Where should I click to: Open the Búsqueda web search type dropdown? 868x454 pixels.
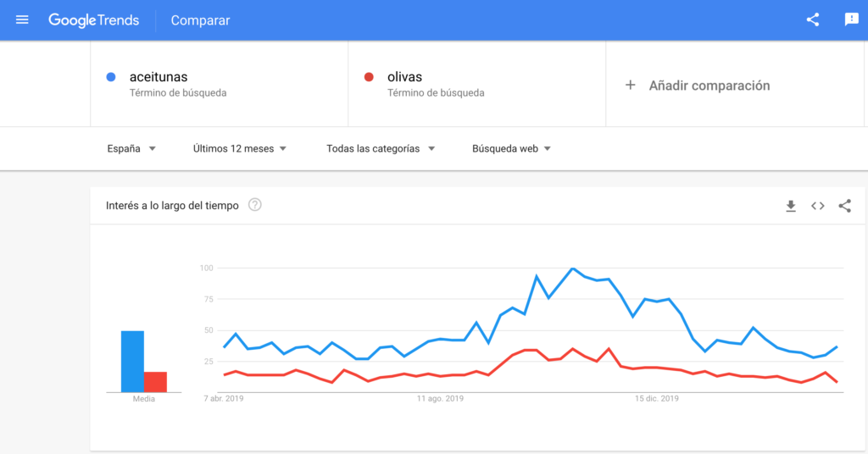(x=511, y=148)
